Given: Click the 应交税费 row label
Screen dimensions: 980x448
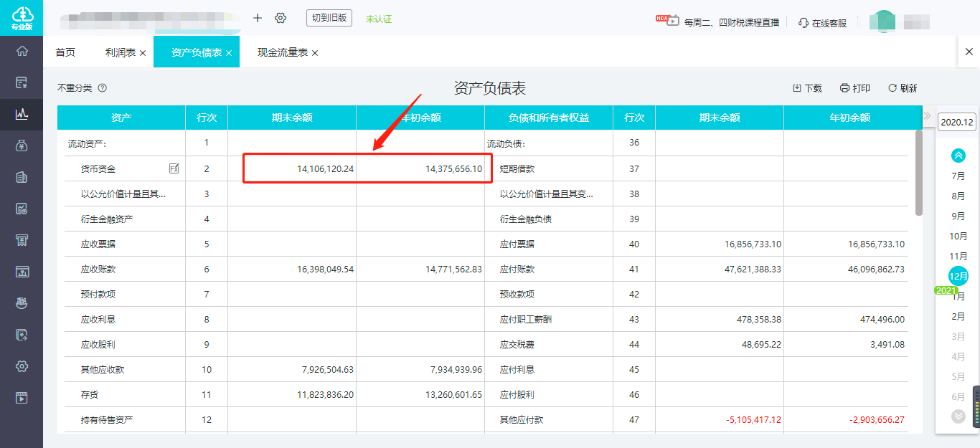Looking at the screenshot, I should click(x=517, y=345).
